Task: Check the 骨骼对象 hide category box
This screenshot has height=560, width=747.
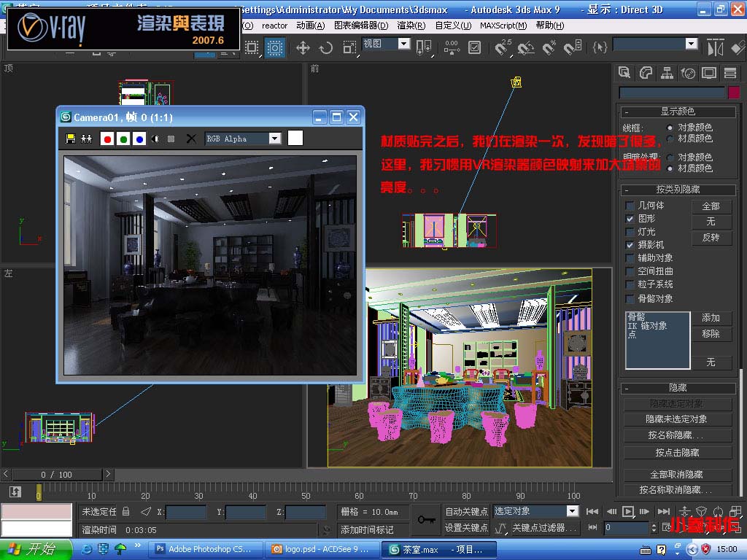Action: (x=630, y=299)
